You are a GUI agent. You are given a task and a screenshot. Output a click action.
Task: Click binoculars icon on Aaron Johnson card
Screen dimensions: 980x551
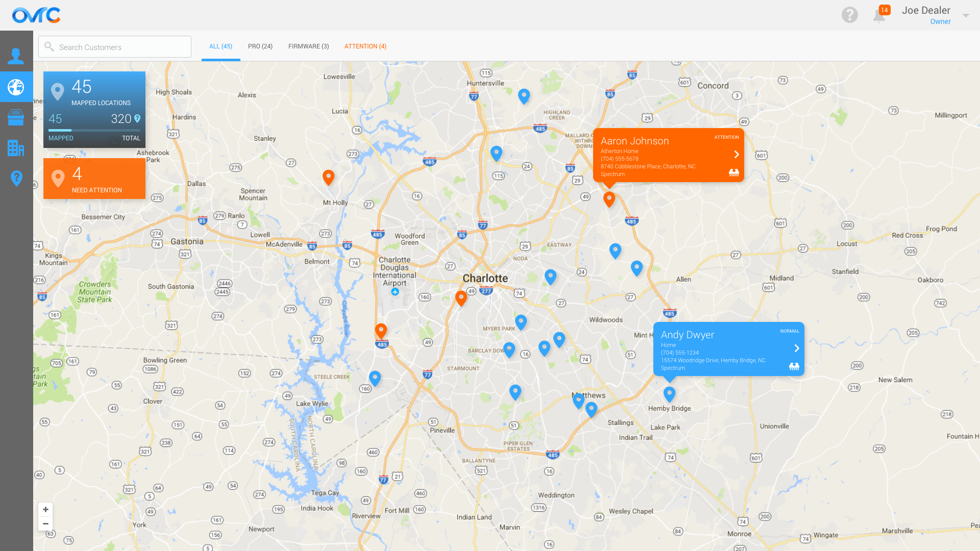(733, 173)
